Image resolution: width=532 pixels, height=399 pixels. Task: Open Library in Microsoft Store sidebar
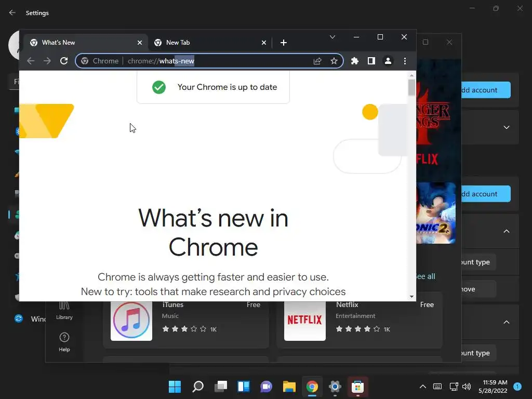[64, 311]
